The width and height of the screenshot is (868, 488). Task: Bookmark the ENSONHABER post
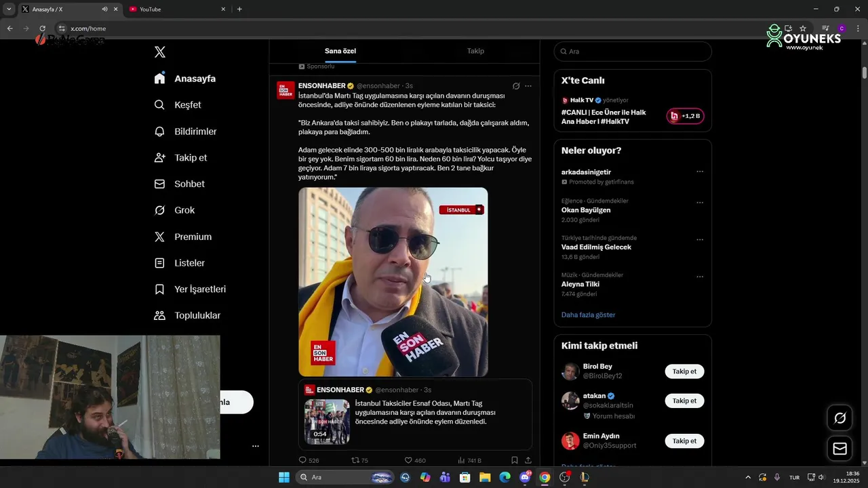click(x=515, y=460)
